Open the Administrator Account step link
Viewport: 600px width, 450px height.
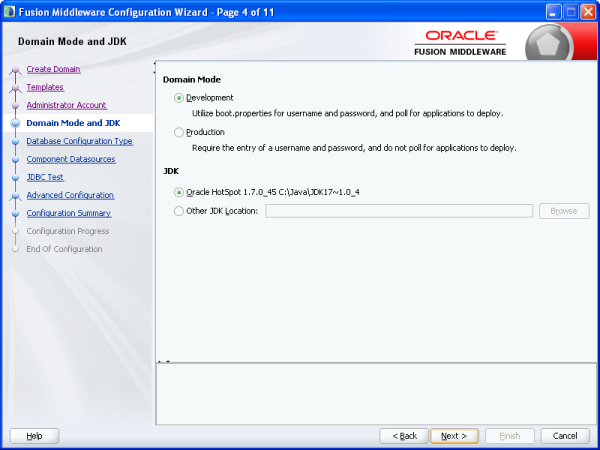tap(66, 105)
